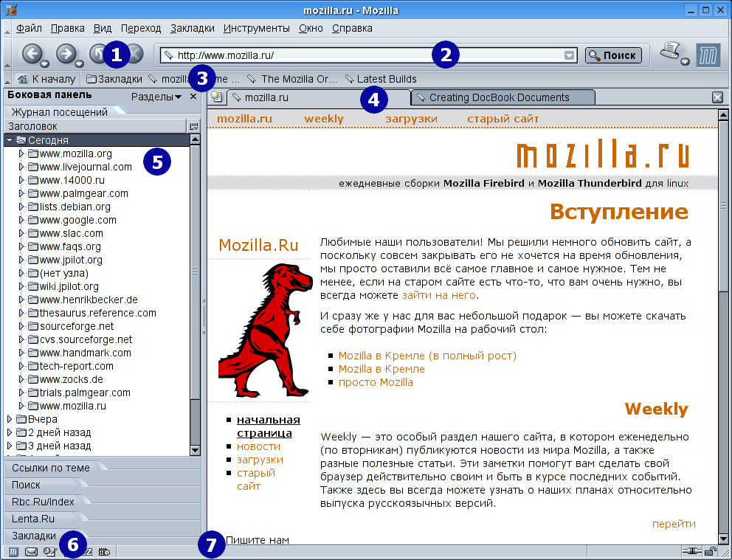732x560 pixels.
Task: Click the Поиск search button
Action: (613, 55)
